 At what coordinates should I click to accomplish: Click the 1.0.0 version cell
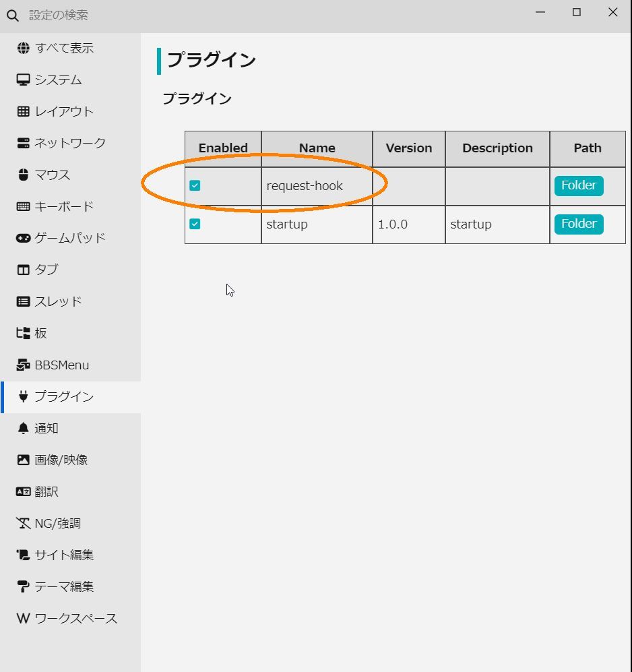[x=409, y=224]
